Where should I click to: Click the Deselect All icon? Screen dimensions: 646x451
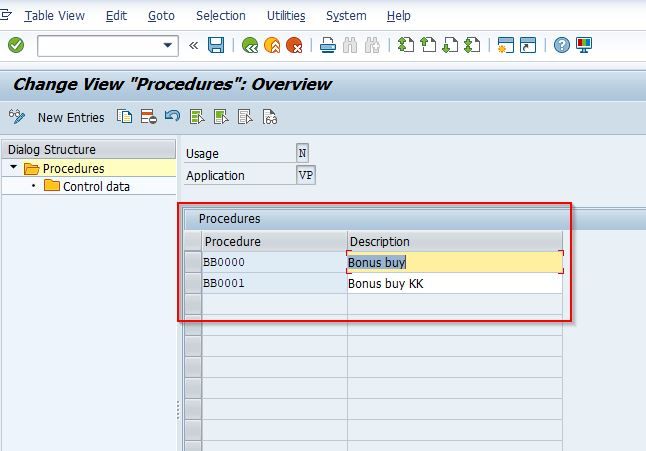point(246,117)
